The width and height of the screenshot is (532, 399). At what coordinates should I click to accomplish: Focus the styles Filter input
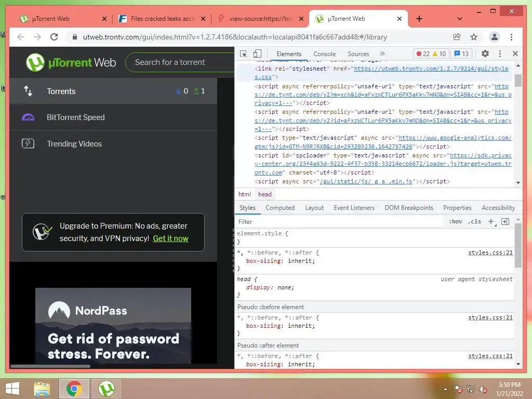[339, 221]
